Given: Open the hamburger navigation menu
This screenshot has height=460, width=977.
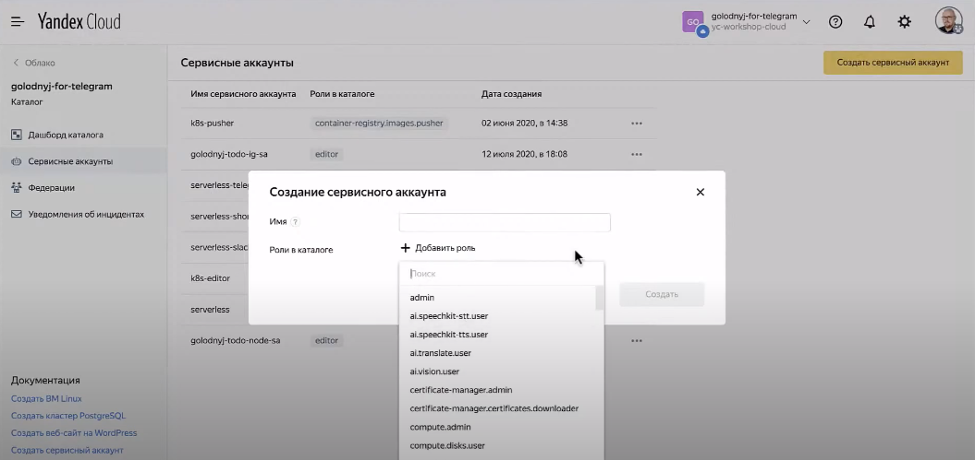Looking at the screenshot, I should [17, 22].
